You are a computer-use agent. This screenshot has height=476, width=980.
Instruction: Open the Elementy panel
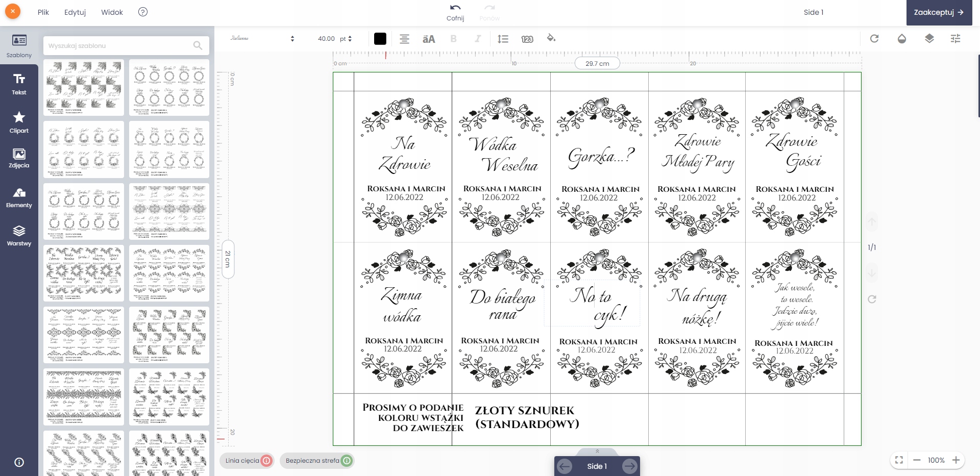click(x=19, y=197)
